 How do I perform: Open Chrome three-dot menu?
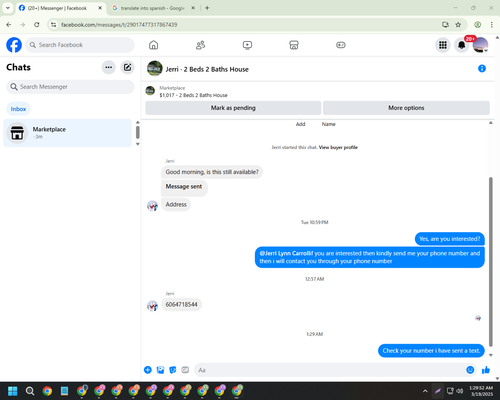[492, 25]
